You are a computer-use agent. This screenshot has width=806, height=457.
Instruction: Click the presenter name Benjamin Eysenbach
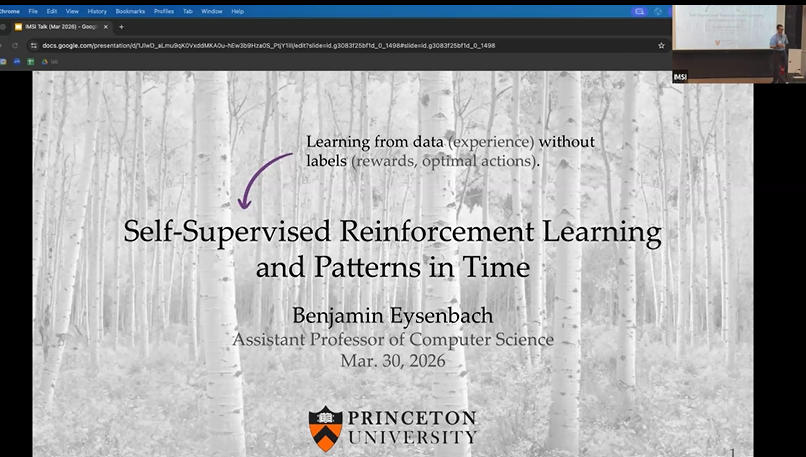click(x=393, y=315)
